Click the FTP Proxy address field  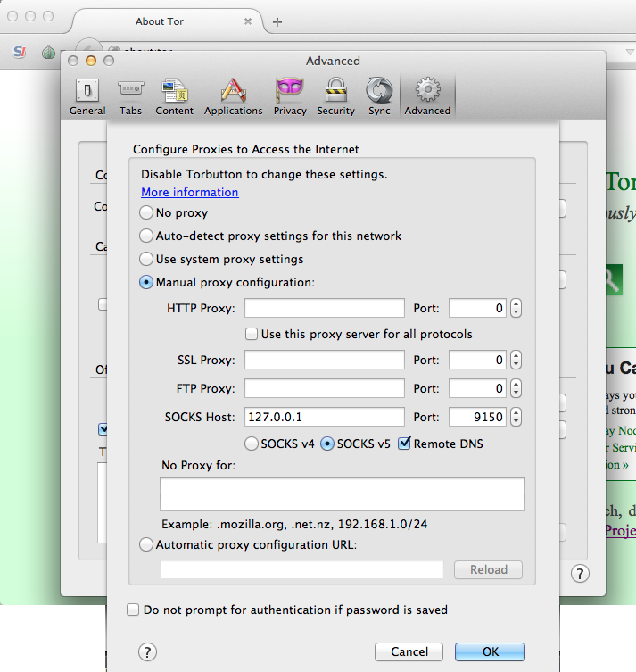[x=325, y=388]
